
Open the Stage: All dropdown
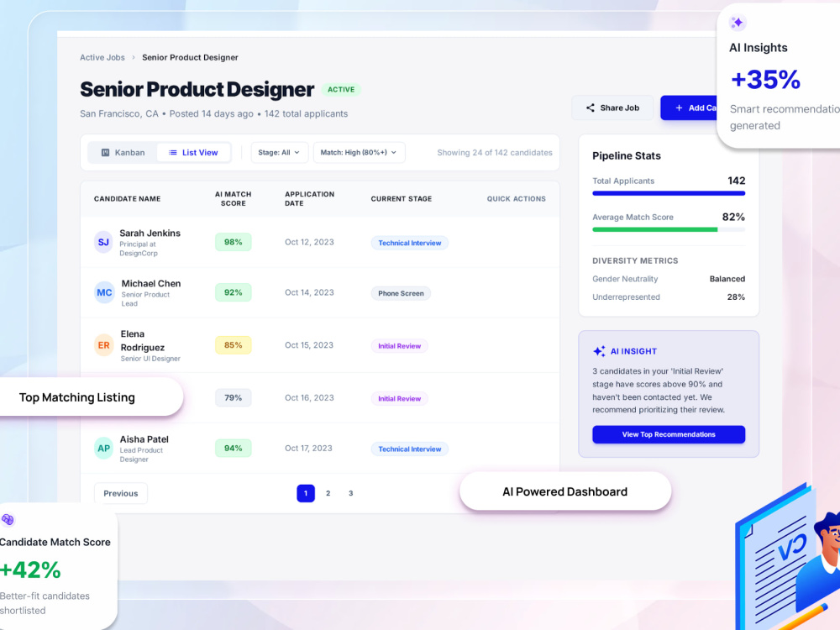click(279, 153)
